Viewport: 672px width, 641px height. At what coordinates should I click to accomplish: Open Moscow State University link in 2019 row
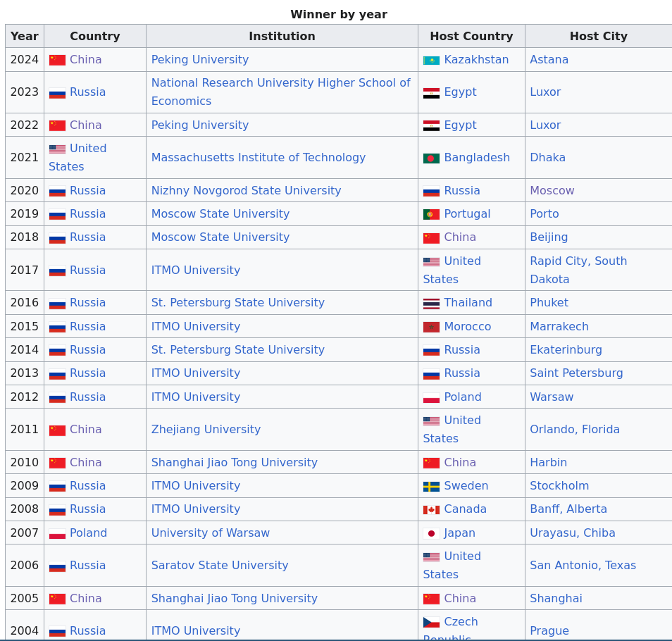point(220,214)
